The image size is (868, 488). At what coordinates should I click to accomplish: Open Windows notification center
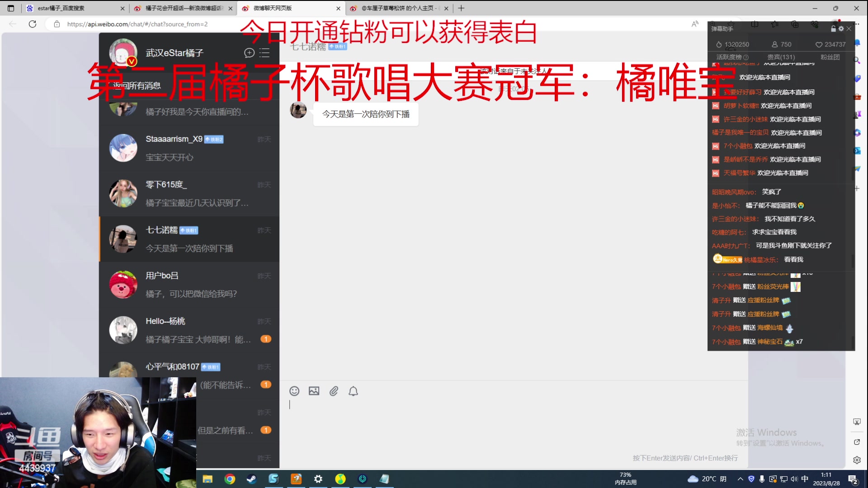pyautogui.click(x=853, y=479)
